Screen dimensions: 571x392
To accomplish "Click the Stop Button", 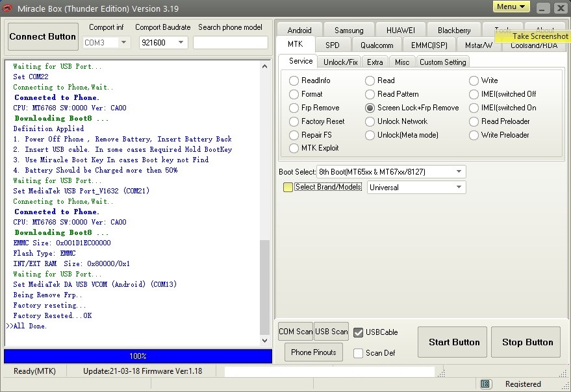I will coord(526,342).
